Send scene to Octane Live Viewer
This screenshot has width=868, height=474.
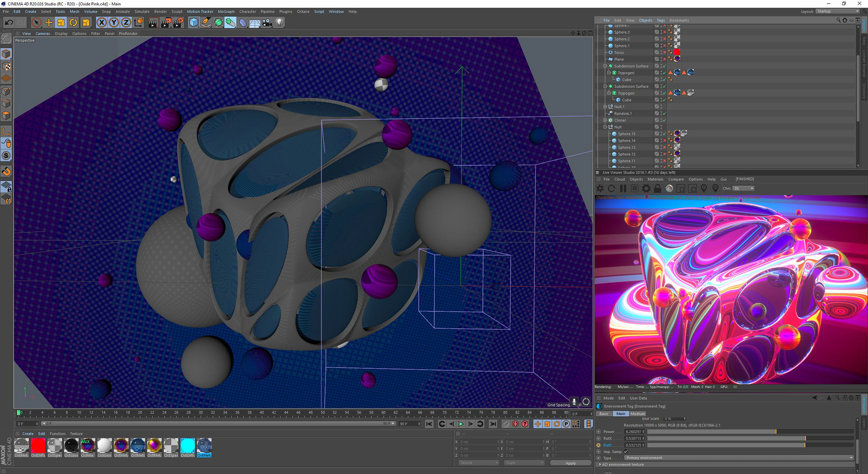600,188
